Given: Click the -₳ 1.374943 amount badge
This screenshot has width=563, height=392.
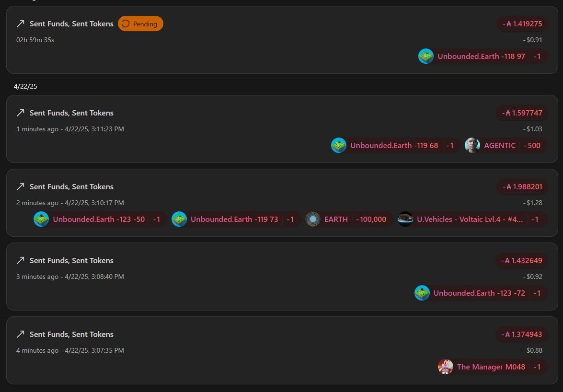Looking at the screenshot, I should (522, 334).
